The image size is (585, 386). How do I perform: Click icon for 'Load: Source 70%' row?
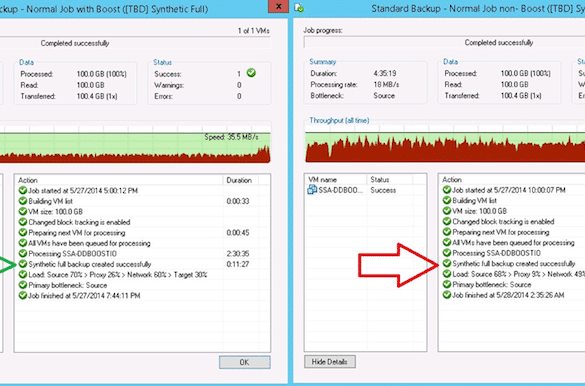[23, 274]
